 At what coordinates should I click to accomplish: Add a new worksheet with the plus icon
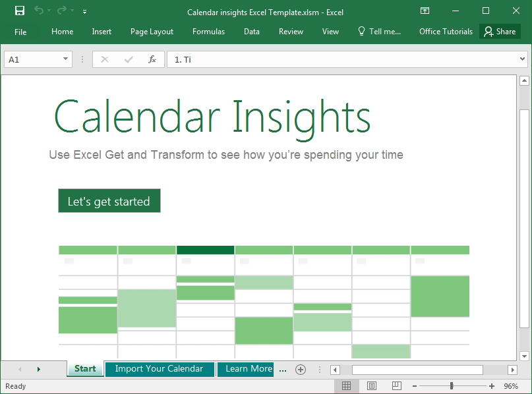click(301, 369)
